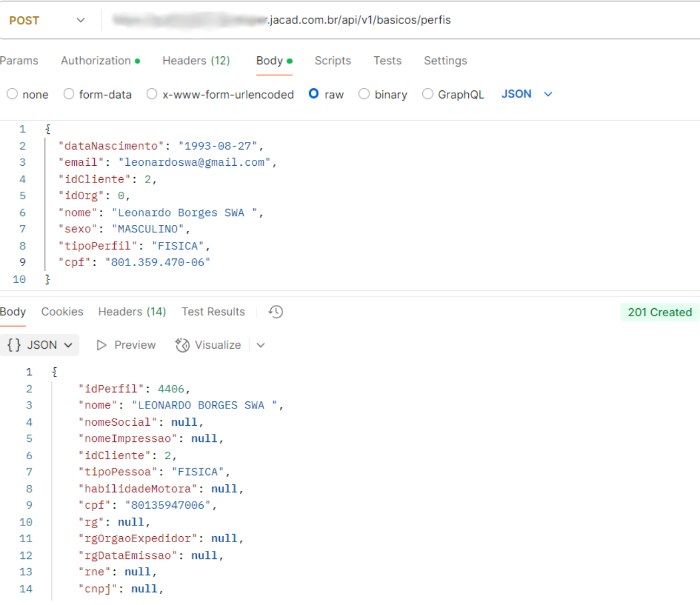
Task: Click the "LEONARDO BORGES SWA " response value
Action: click(x=205, y=405)
